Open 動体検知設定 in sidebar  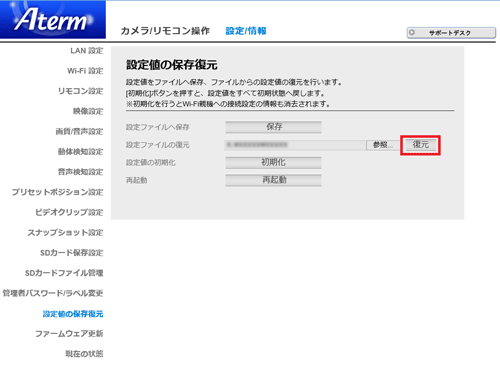point(80,152)
